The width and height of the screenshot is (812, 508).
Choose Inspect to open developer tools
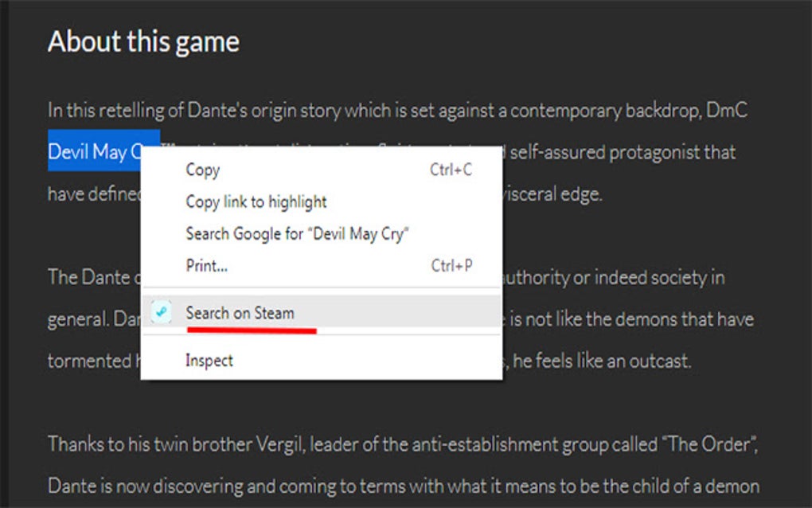coord(209,360)
